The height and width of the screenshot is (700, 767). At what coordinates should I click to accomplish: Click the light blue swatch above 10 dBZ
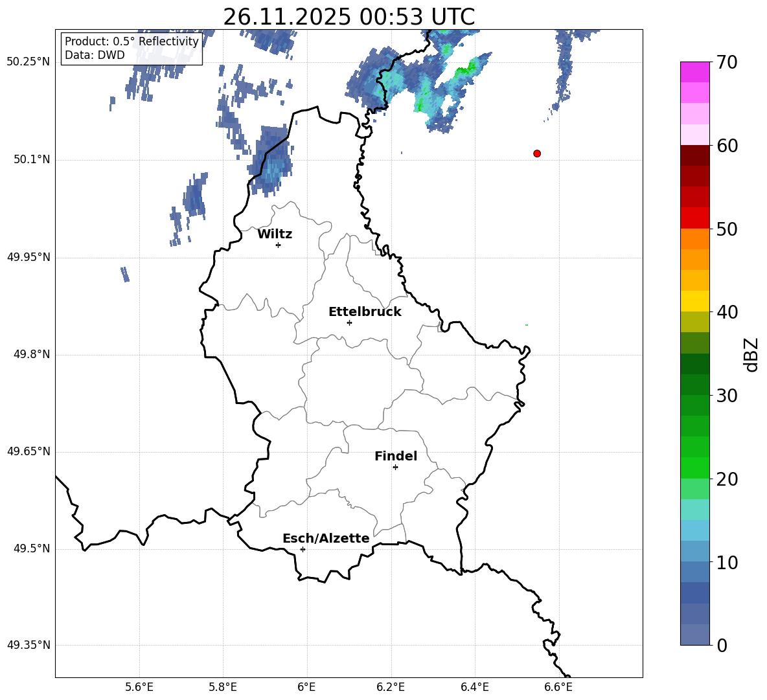(x=695, y=551)
